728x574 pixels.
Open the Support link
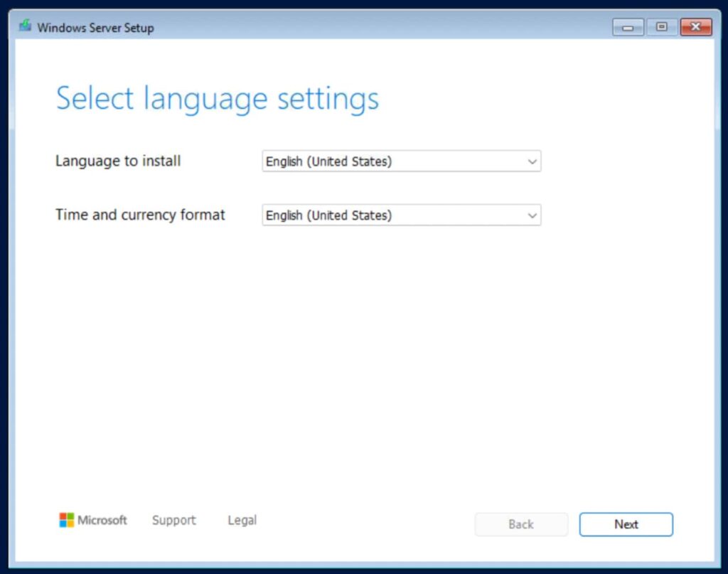coord(173,520)
